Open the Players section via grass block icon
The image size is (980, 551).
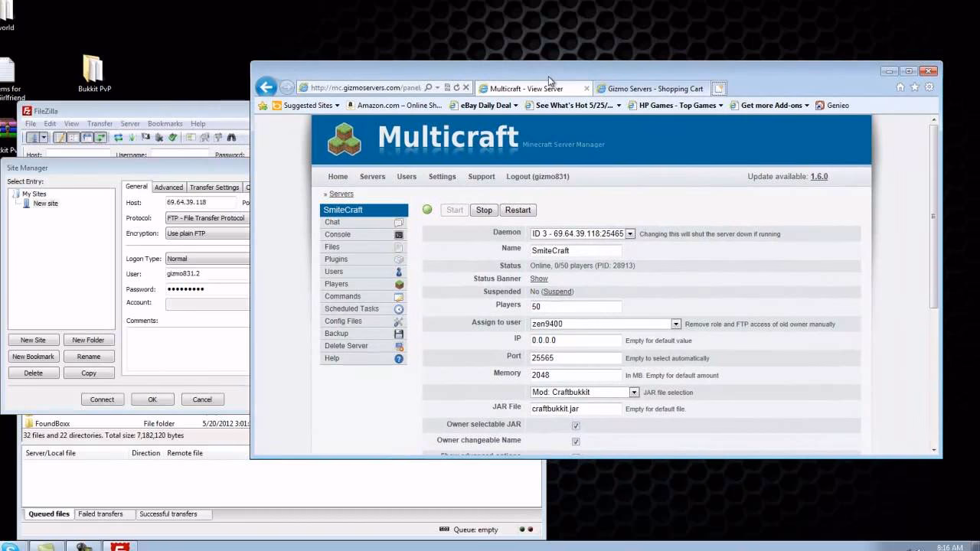pyautogui.click(x=398, y=284)
